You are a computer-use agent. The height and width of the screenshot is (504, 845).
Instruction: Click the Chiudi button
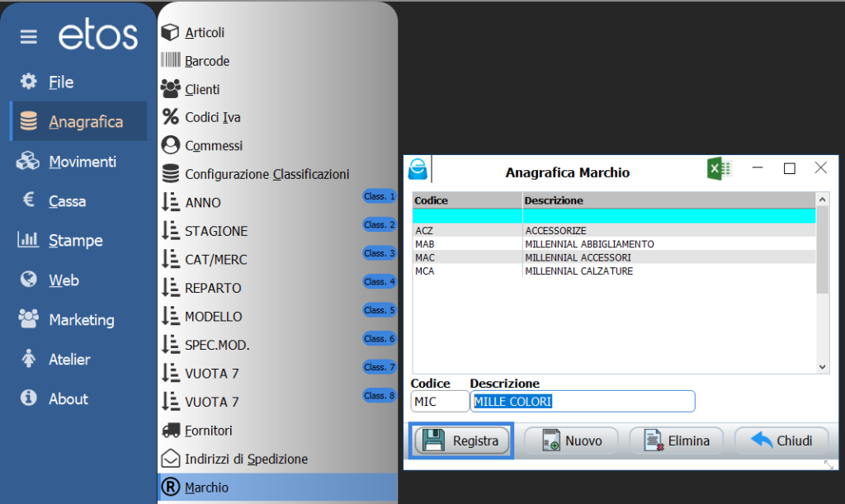point(781,440)
